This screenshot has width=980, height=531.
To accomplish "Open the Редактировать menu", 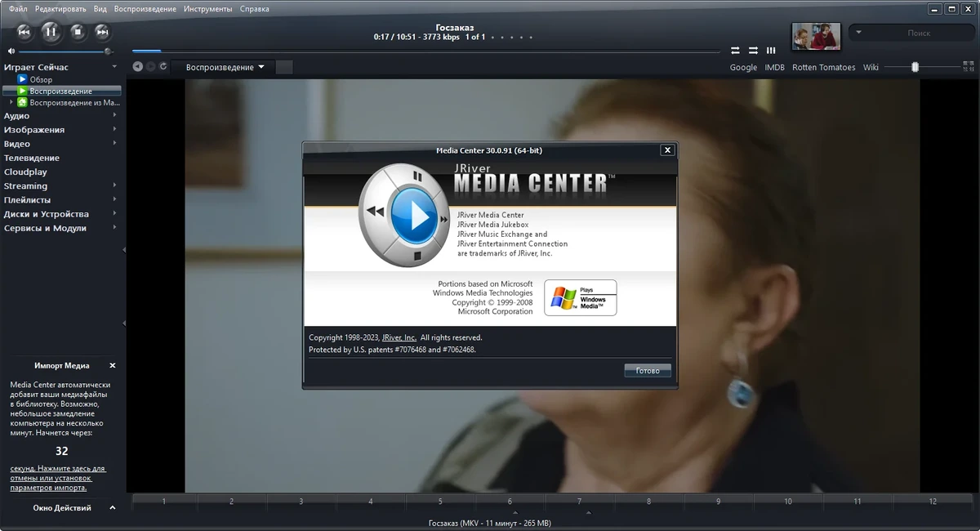I will 60,9.
